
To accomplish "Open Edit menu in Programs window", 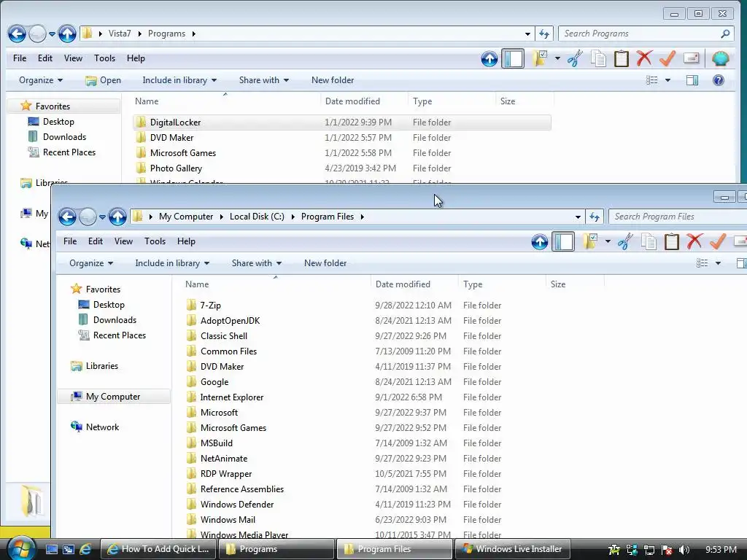I will [x=44, y=58].
